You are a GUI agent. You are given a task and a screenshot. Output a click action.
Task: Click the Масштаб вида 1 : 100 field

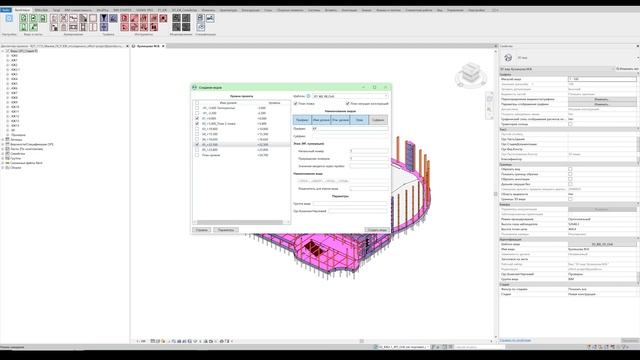602,79
